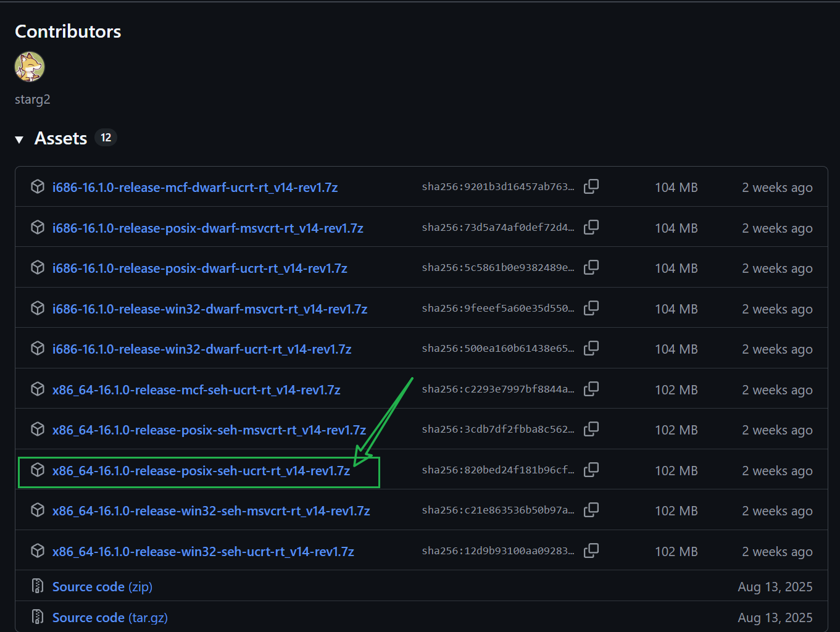Download Source code (zip)
The image size is (840, 632).
coord(102,587)
